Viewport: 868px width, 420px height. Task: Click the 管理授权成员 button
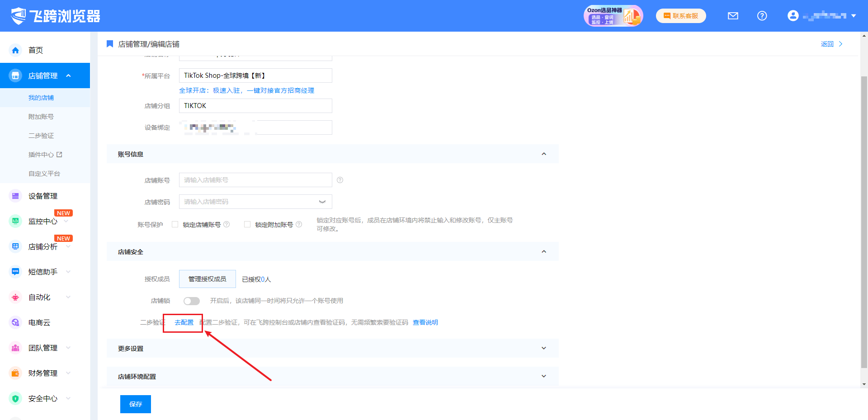point(208,279)
